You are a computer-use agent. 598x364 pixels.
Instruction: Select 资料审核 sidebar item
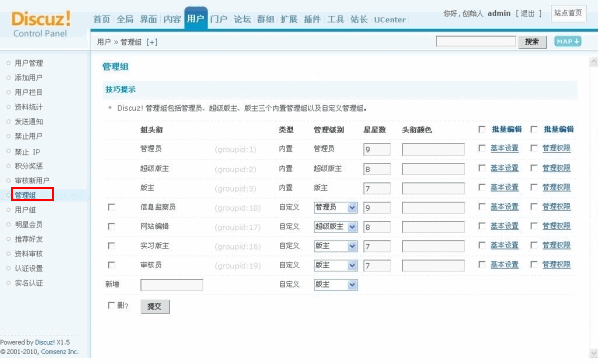[x=29, y=254]
